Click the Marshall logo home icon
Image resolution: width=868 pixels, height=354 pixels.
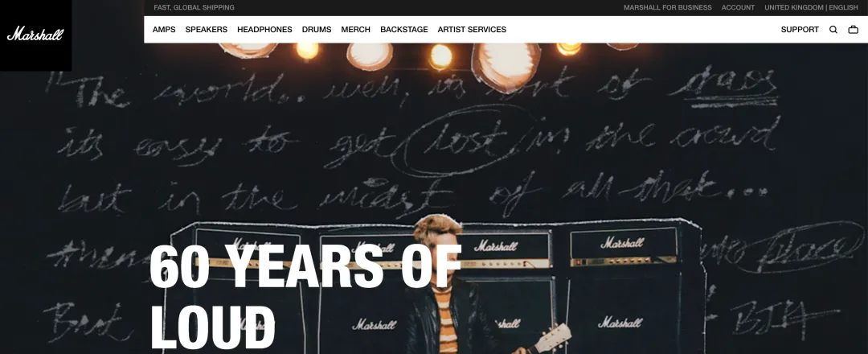(x=35, y=35)
